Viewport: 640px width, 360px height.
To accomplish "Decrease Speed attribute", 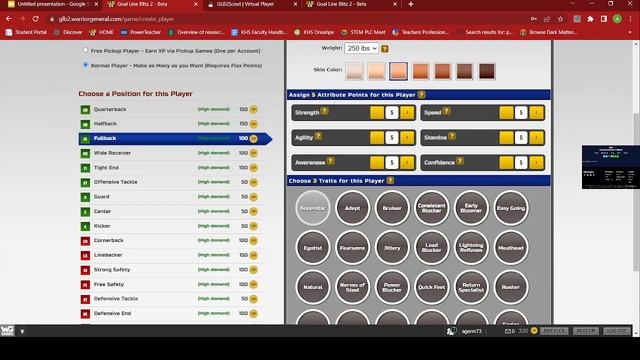I will (506, 113).
